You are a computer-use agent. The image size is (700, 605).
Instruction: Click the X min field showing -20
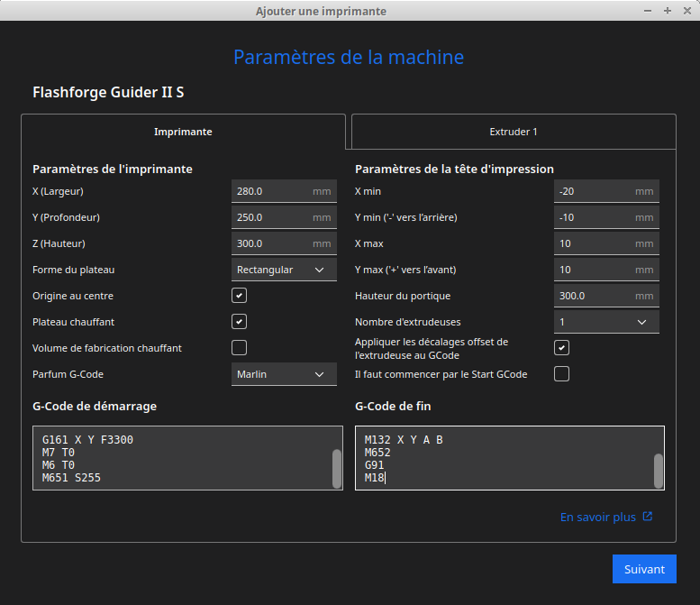point(606,191)
